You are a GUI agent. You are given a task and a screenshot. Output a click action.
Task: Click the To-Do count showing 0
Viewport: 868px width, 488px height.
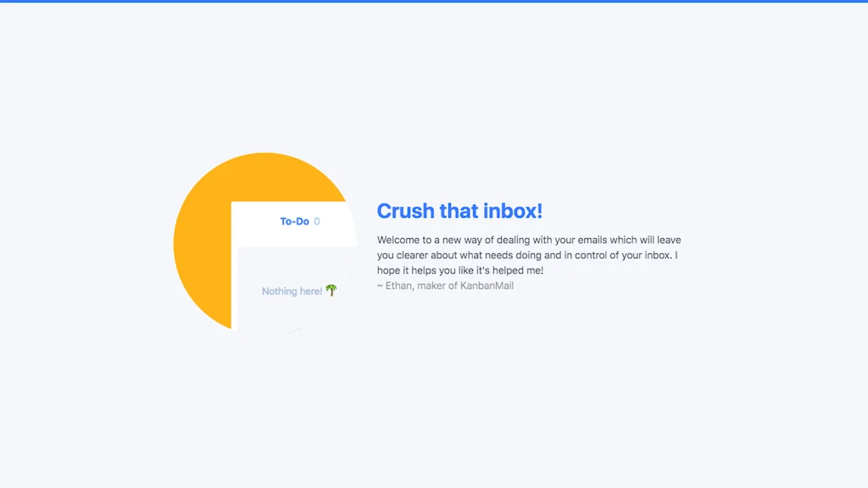(317, 222)
